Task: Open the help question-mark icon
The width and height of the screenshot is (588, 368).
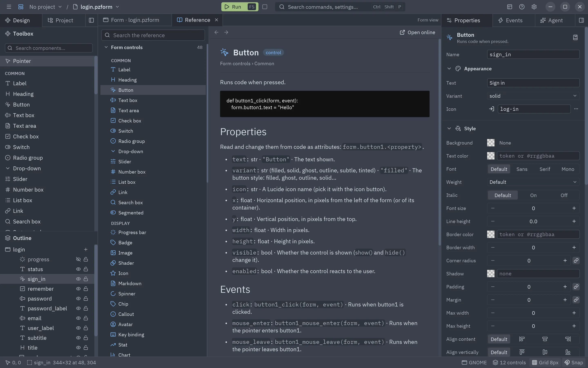Action: tap(522, 7)
